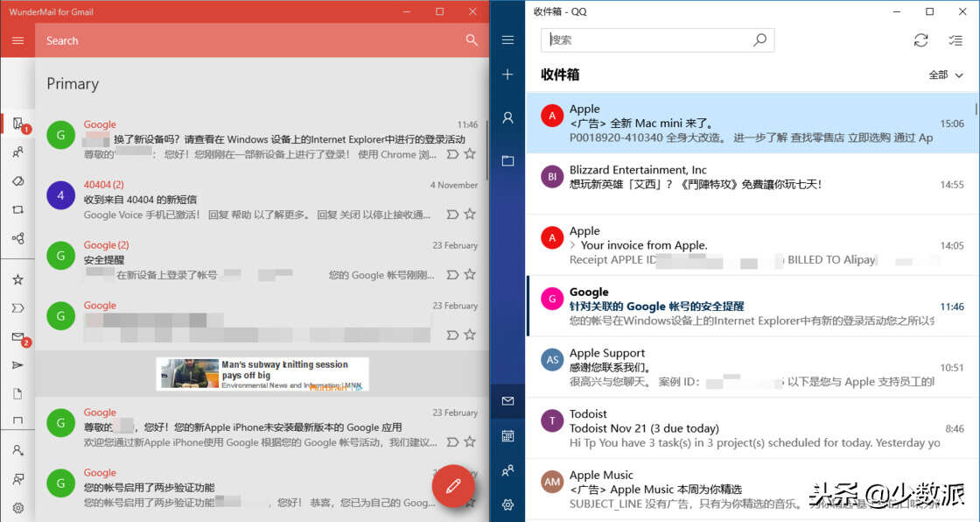Image resolution: width=980 pixels, height=522 pixels.
Task: Star the blurred Google 23 February email
Action: (x=470, y=335)
